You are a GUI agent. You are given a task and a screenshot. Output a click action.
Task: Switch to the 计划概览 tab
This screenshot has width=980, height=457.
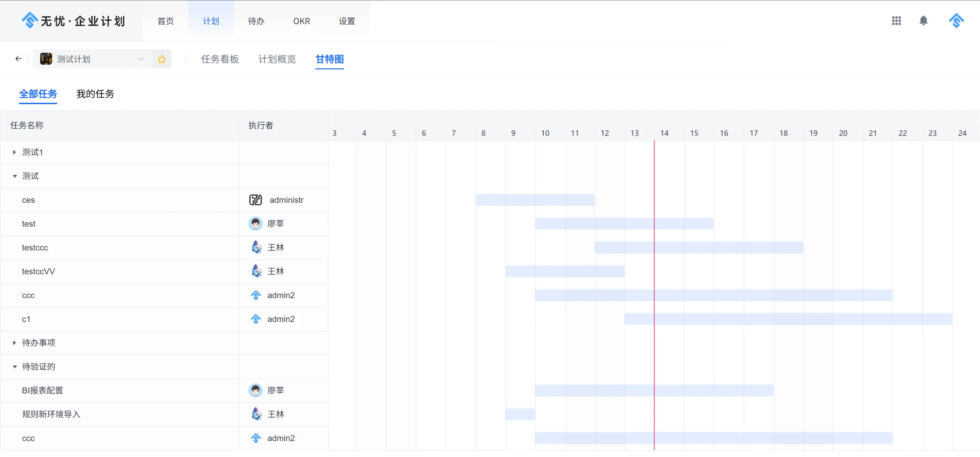277,59
